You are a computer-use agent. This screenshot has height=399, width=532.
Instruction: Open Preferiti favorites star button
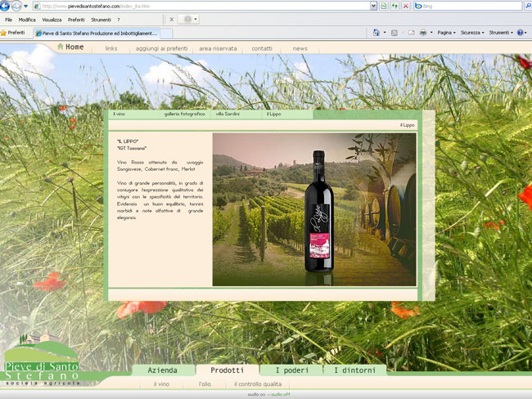(x=13, y=33)
